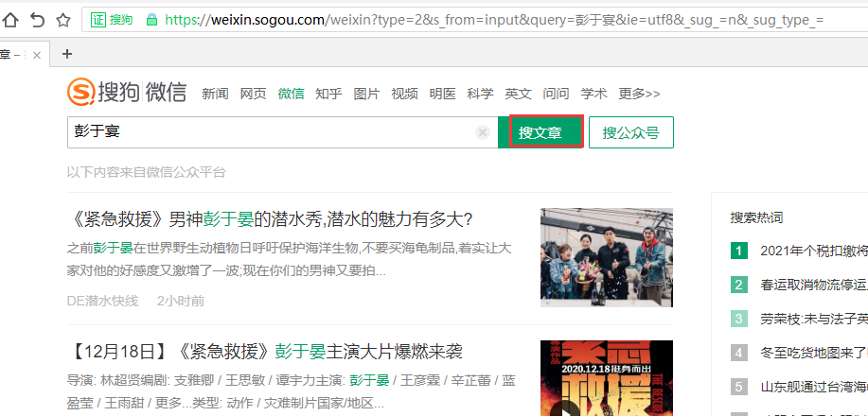This screenshot has width=868, height=416.
Task: Click the DE潜水快线 account name
Action: [102, 301]
